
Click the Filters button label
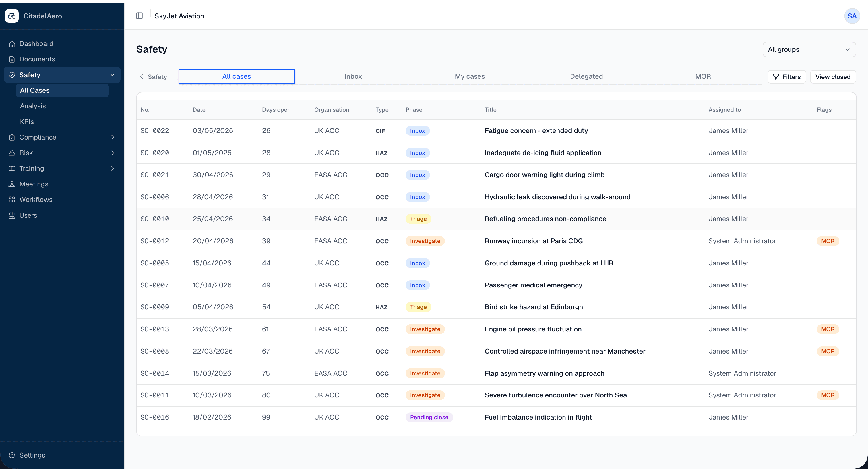point(791,77)
